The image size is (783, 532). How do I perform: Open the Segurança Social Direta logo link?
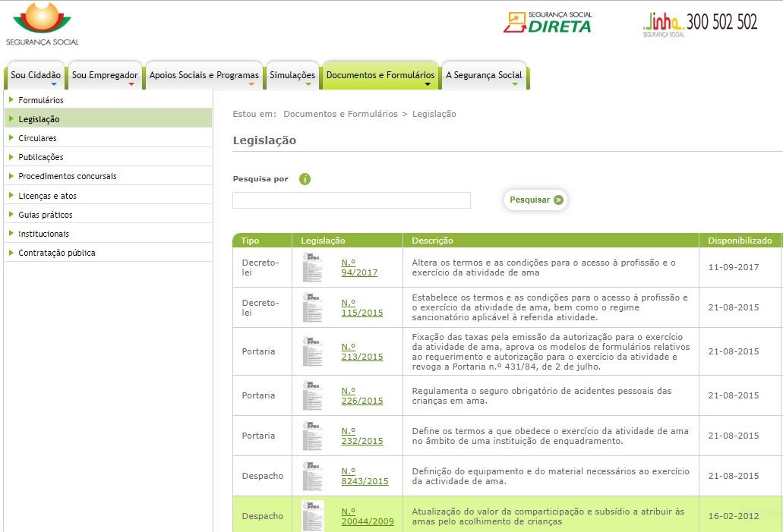pyautogui.click(x=547, y=23)
